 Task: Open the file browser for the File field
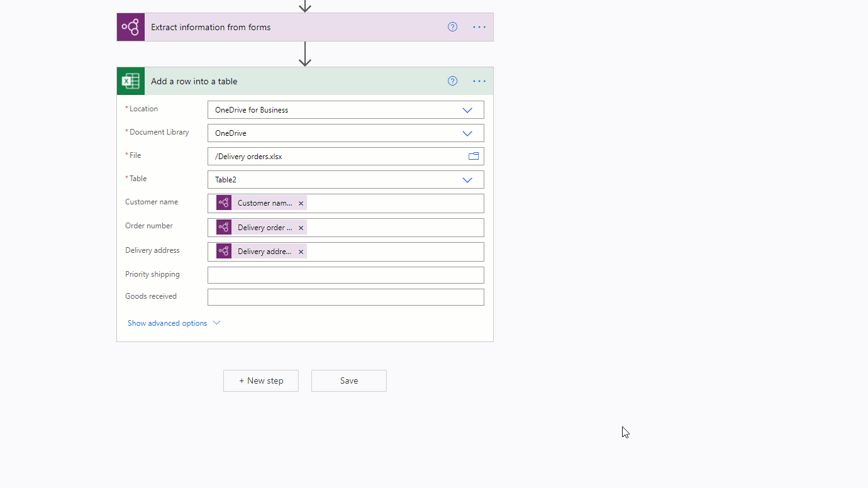click(x=474, y=156)
